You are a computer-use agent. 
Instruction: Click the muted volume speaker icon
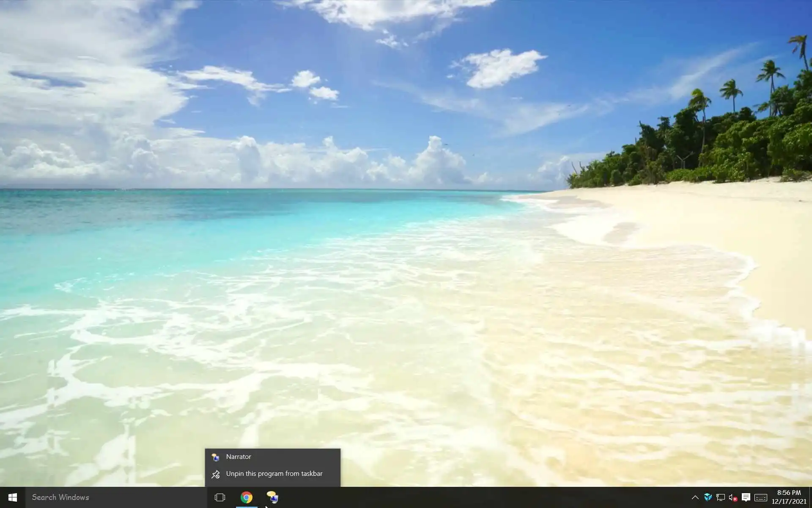click(733, 497)
